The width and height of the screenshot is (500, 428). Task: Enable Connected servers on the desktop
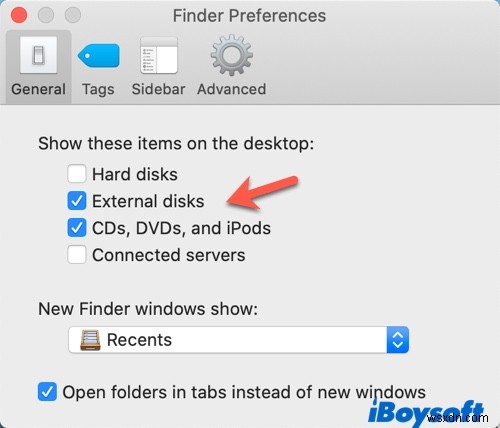77,255
